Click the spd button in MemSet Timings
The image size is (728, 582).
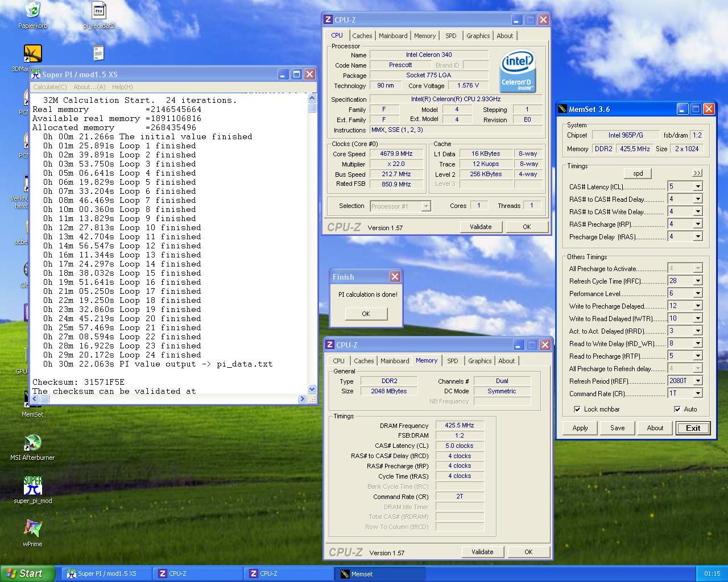[x=638, y=173]
